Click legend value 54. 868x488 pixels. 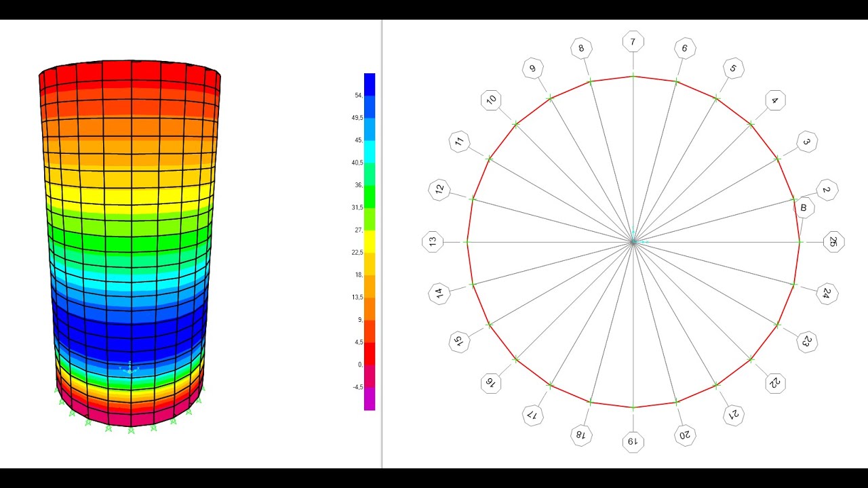tap(358, 96)
